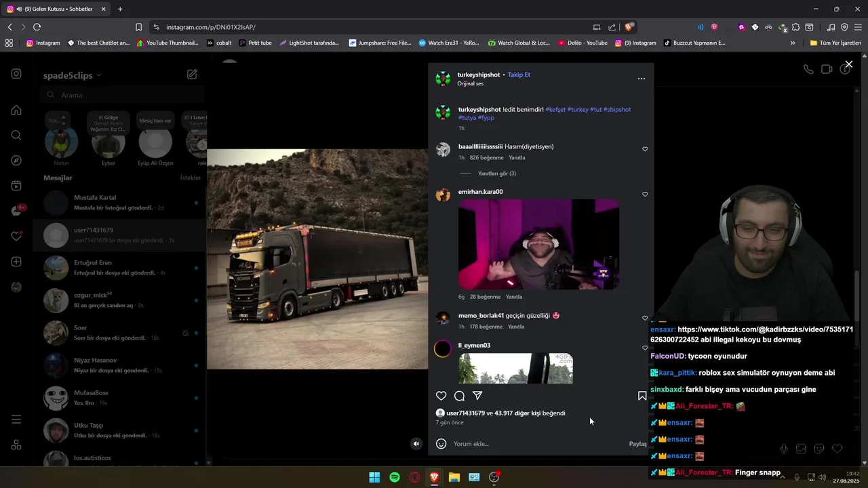Follow account via Takip Et
Image resolution: width=868 pixels, height=488 pixels.
pyautogui.click(x=519, y=75)
